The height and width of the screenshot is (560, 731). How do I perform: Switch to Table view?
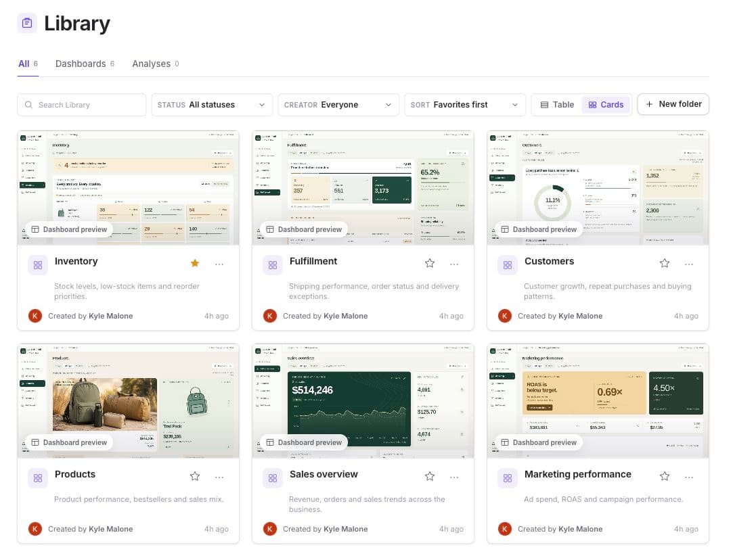point(557,105)
